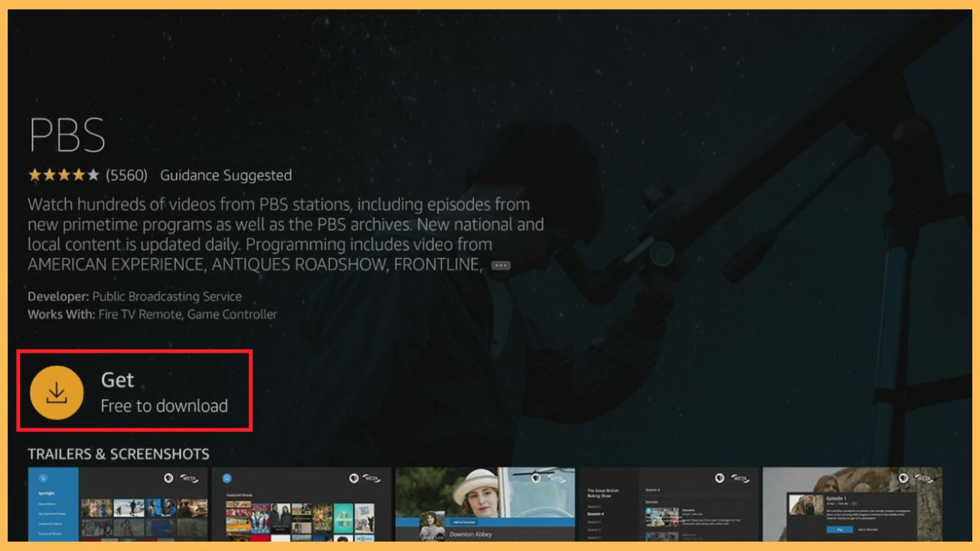
Task: Select Developer: Public Broadcasting Service line
Action: pos(135,296)
